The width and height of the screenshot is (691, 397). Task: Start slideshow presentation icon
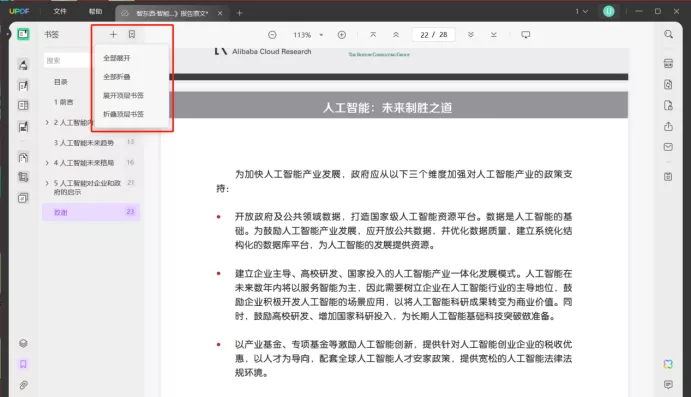pos(525,35)
